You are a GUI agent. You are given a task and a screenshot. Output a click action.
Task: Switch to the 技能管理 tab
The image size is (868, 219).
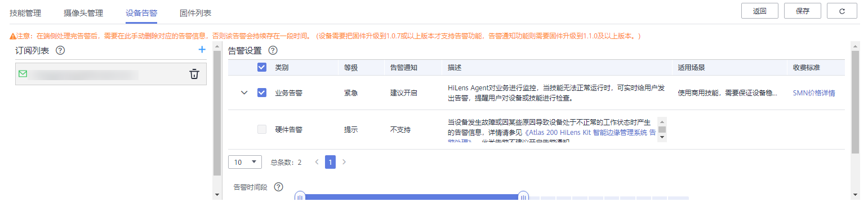25,12
